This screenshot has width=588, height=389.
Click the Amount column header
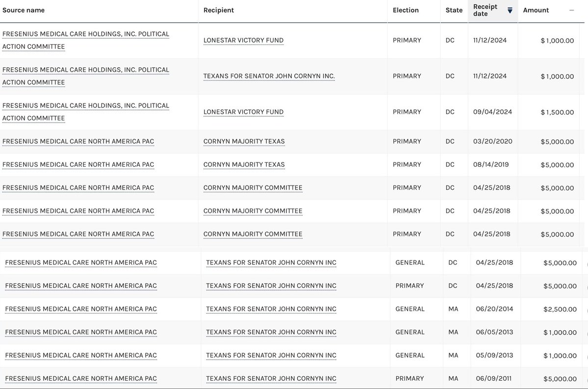(x=536, y=10)
